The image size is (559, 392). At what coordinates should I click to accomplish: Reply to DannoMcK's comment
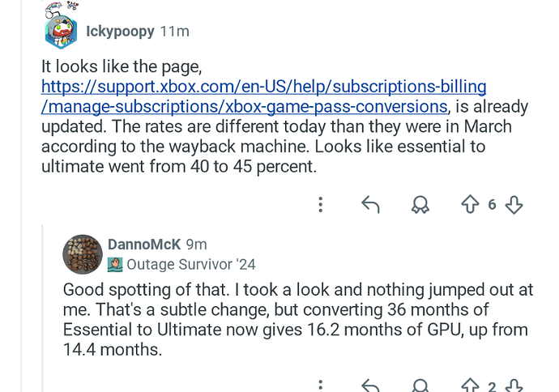tap(370, 386)
